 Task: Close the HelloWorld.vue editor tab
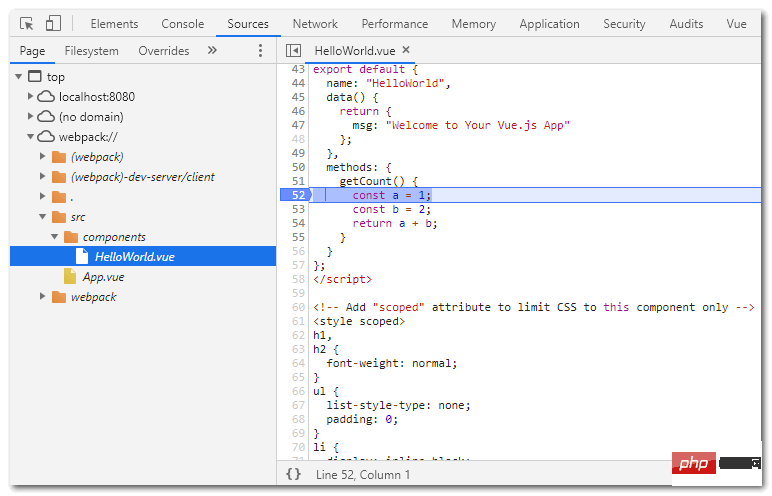tap(406, 50)
